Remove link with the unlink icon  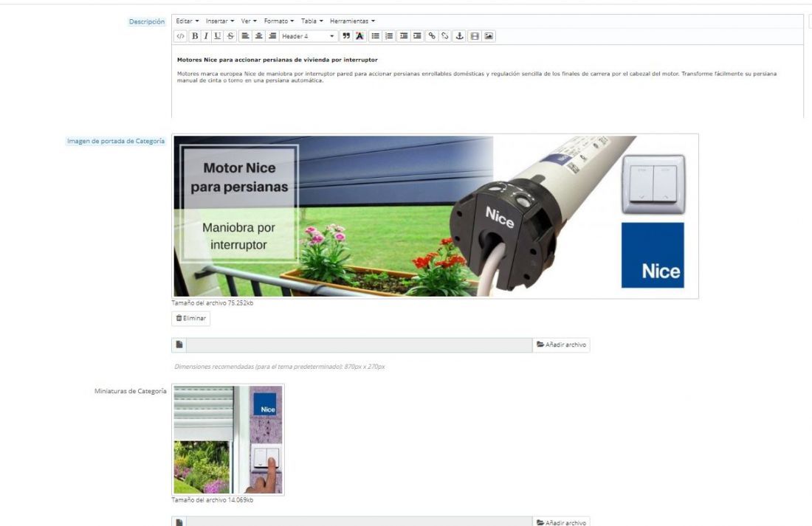point(445,36)
